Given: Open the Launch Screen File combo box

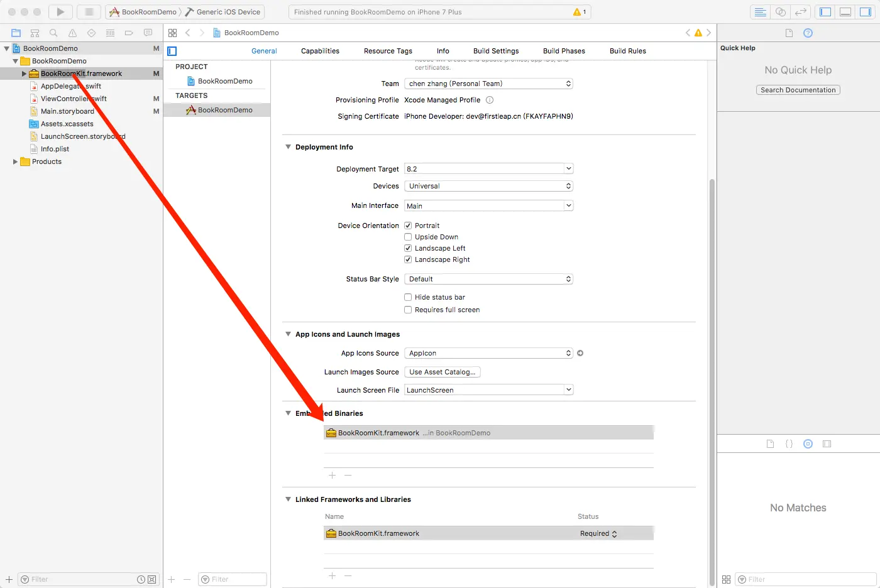Looking at the screenshot, I should pos(488,390).
